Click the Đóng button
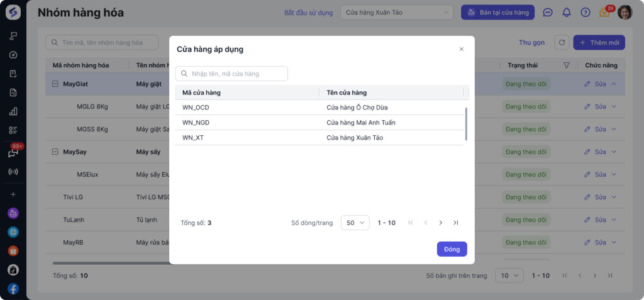 [452, 249]
